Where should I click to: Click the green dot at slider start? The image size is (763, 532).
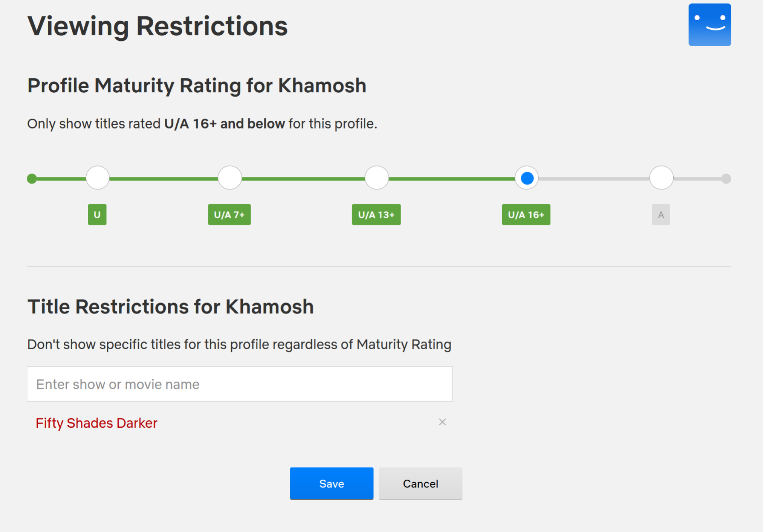tap(32, 178)
